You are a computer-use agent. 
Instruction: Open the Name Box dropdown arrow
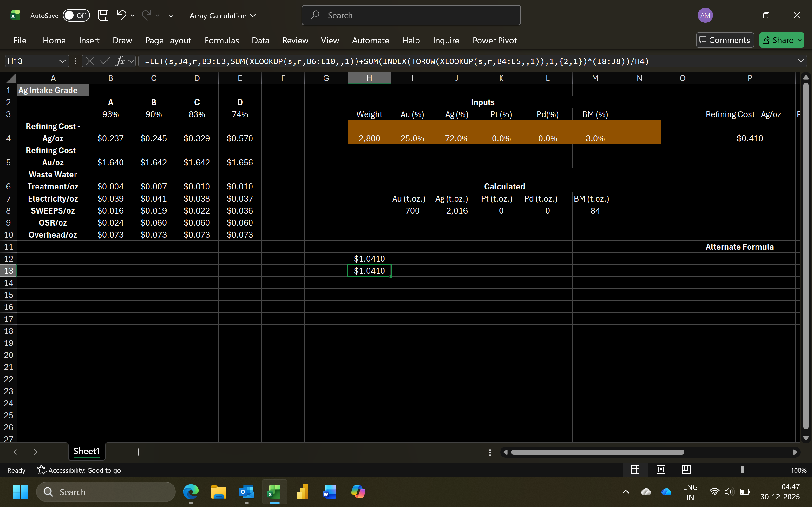coord(62,61)
